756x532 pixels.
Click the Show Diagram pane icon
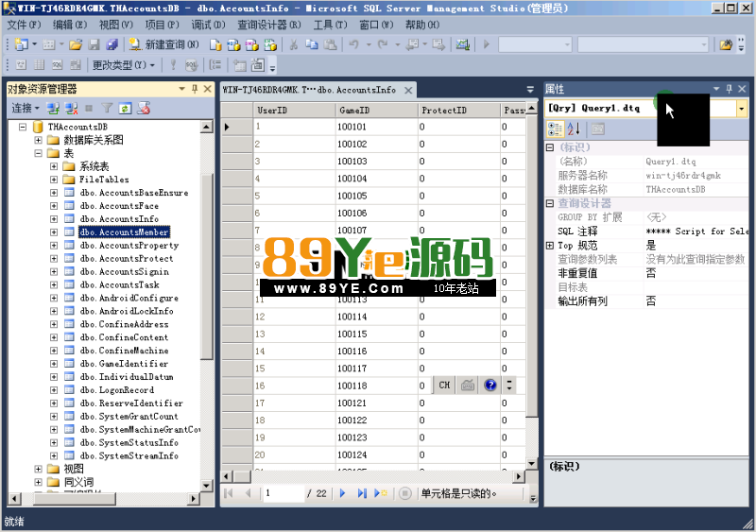point(21,64)
